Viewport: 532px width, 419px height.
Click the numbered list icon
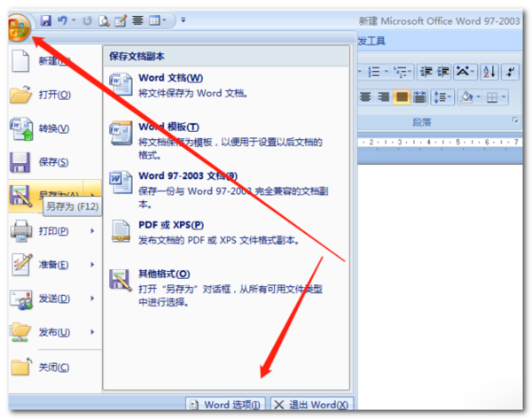(x=374, y=72)
